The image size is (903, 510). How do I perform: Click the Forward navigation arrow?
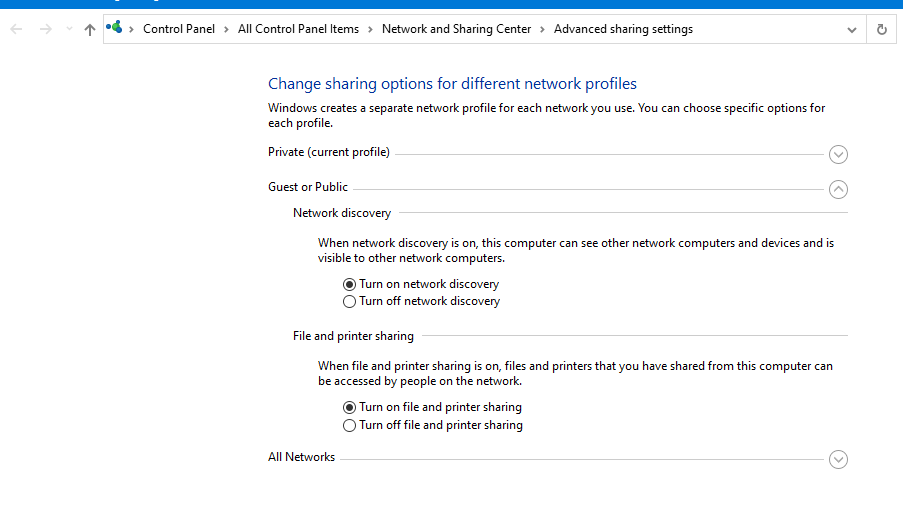pyautogui.click(x=45, y=29)
